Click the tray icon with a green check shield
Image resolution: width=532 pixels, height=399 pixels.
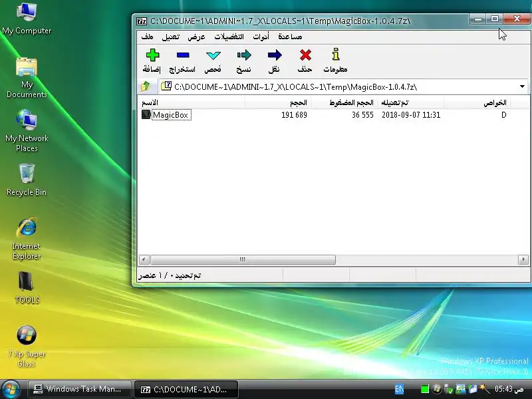[x=448, y=389]
